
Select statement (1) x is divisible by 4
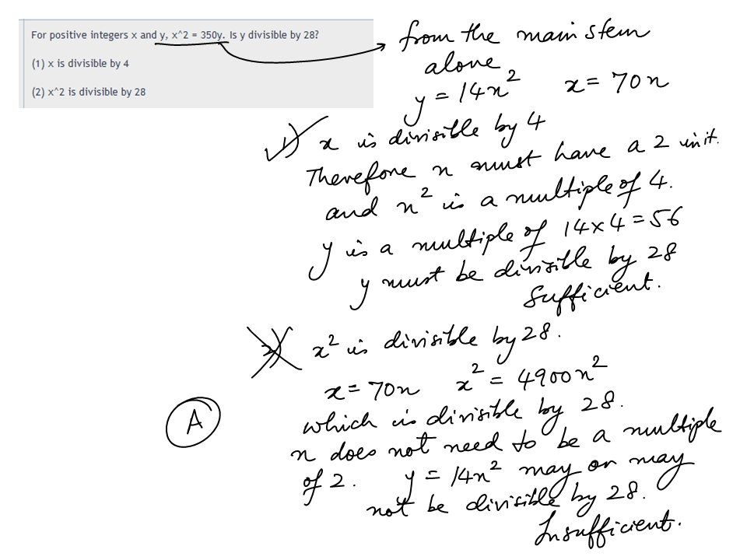pos(80,64)
